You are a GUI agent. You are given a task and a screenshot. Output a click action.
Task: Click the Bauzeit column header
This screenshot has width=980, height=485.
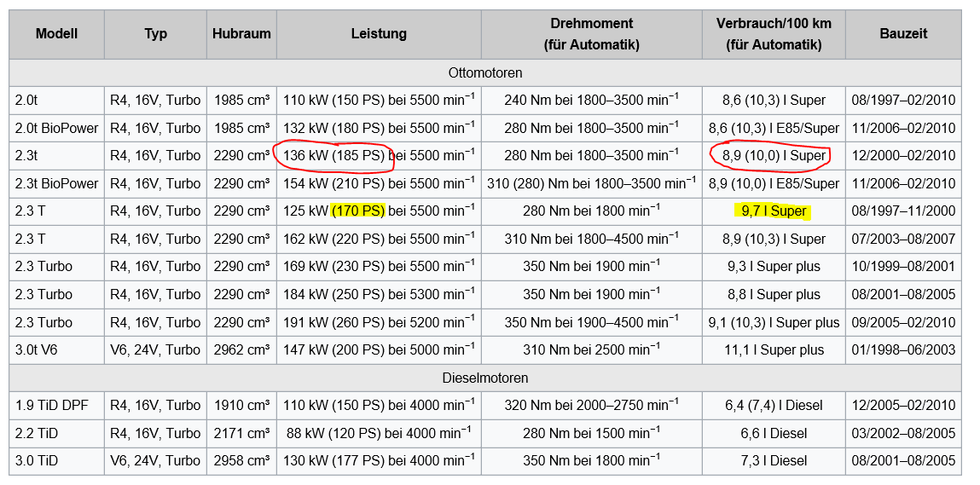[903, 34]
